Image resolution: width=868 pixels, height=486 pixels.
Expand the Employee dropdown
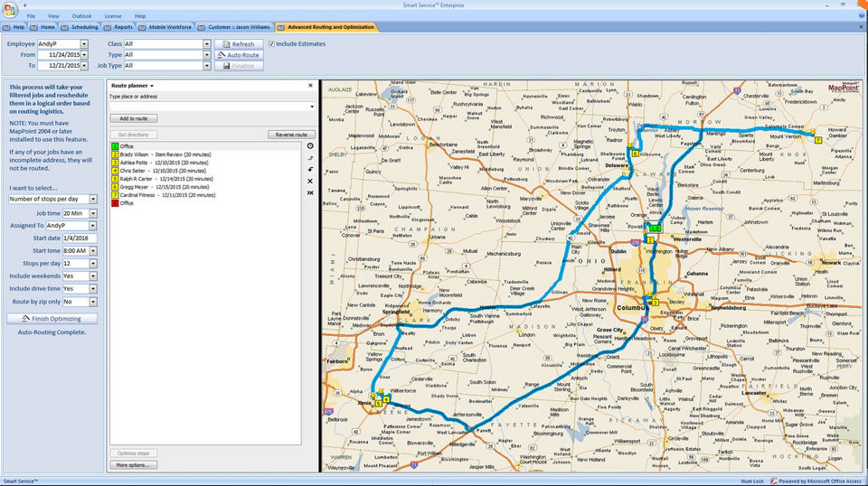(84, 43)
